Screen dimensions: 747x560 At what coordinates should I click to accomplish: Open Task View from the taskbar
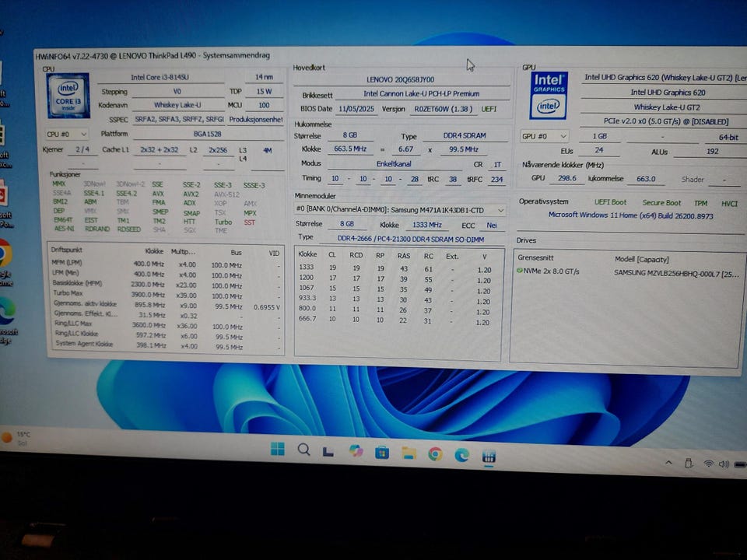(x=328, y=451)
